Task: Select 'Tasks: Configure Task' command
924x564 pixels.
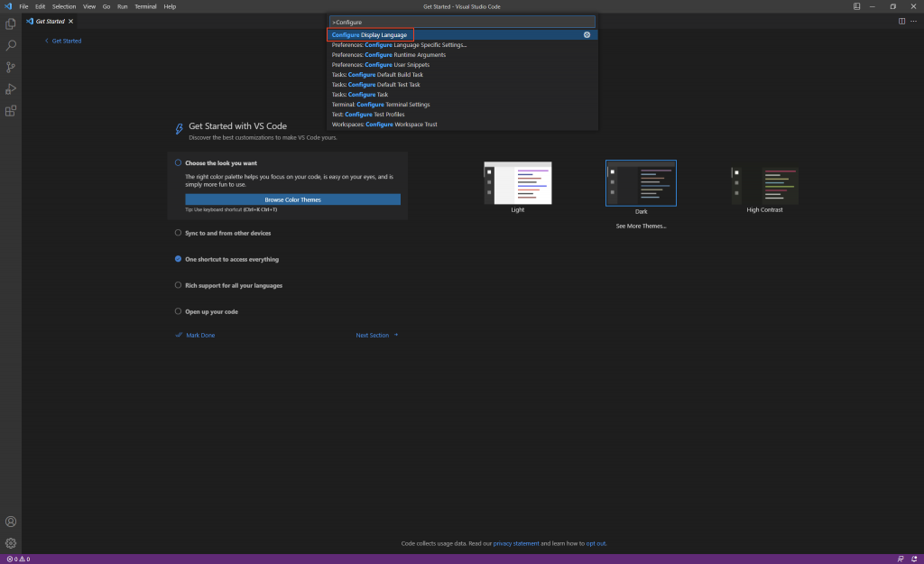Action: [462, 95]
